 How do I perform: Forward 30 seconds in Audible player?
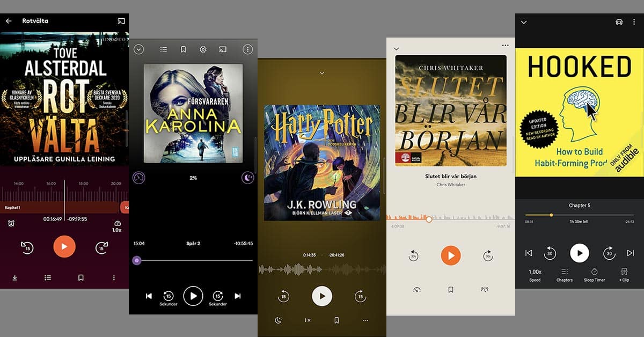click(x=609, y=253)
